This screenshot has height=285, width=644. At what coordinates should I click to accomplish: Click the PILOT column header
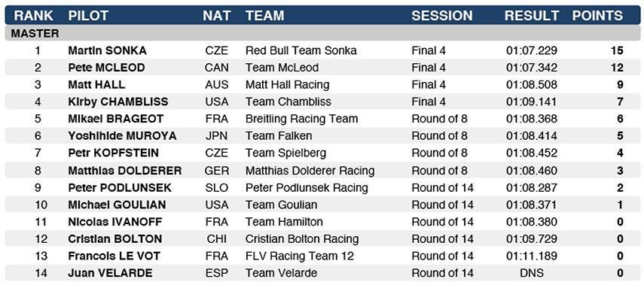tap(88, 16)
